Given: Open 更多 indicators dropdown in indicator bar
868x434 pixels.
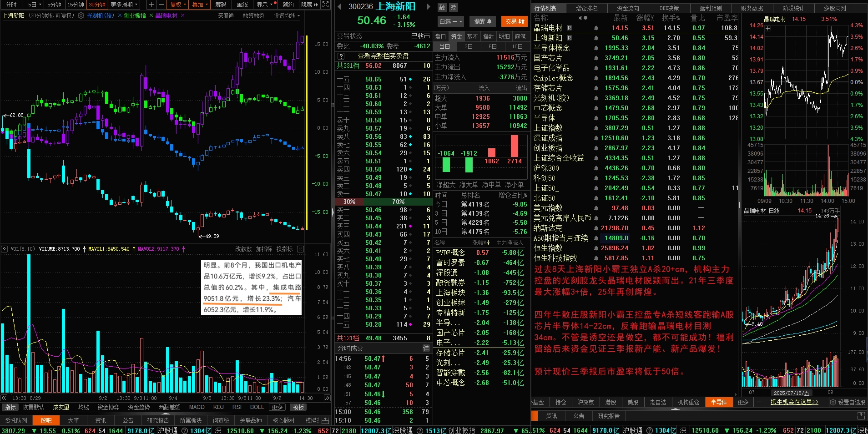Looking at the screenshot, I should point(277,407).
